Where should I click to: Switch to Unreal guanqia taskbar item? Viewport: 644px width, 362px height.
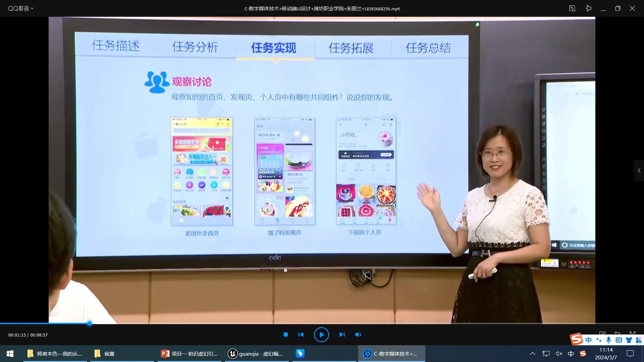[257, 354]
